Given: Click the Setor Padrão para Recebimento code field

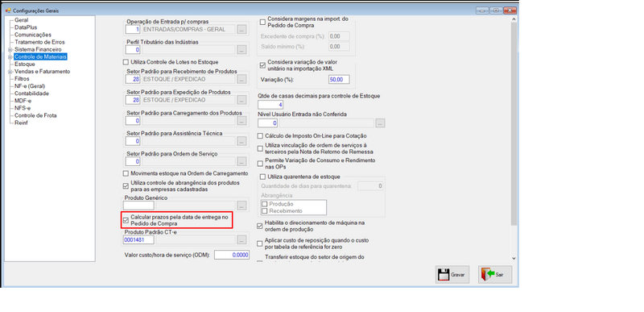Looking at the screenshot, I should pyautogui.click(x=133, y=79).
